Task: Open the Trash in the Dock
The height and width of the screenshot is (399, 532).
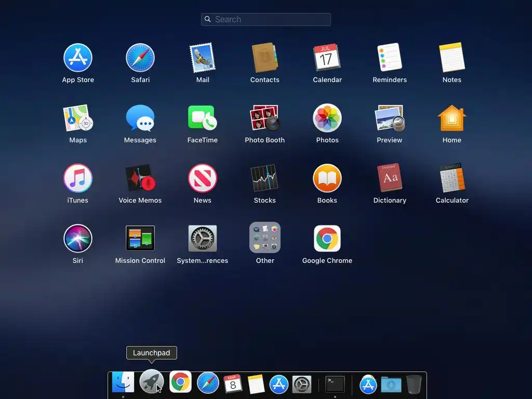Action: 414,384
